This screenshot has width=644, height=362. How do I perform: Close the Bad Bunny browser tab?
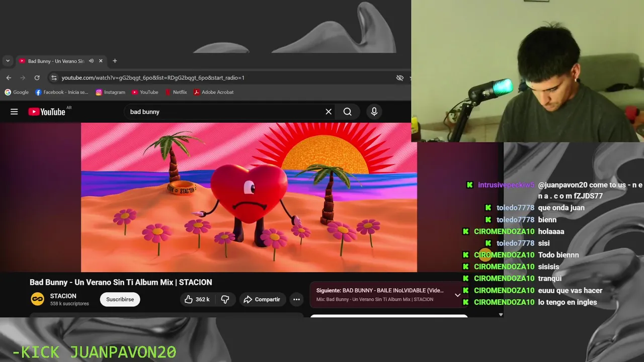click(x=101, y=61)
